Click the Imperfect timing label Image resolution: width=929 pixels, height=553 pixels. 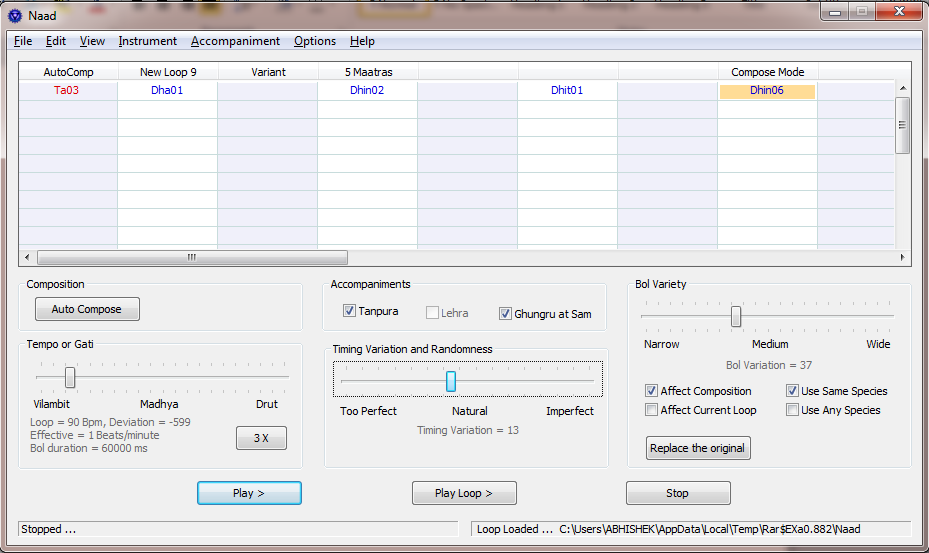570,411
